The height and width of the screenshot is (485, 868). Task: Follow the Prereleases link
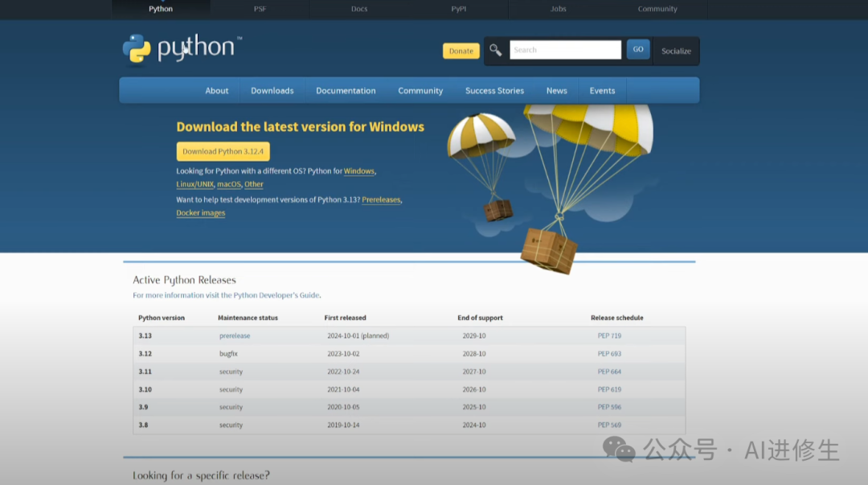381,199
